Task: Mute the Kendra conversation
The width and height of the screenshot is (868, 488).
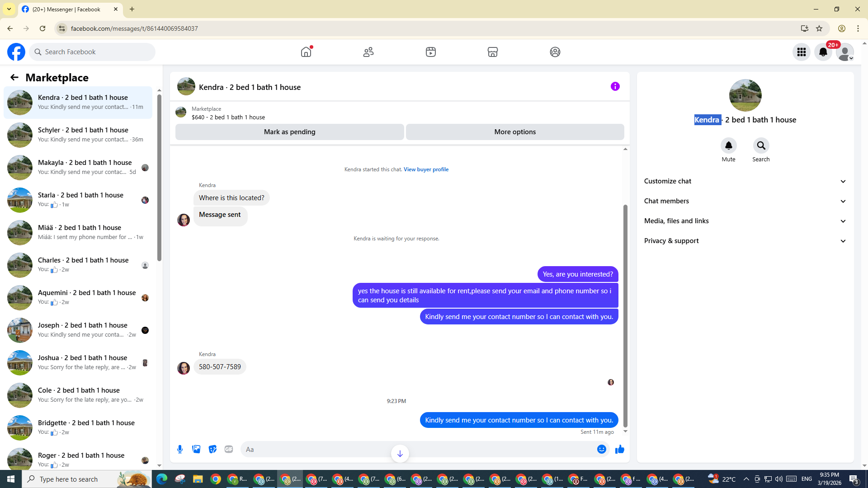Action: pyautogui.click(x=728, y=145)
